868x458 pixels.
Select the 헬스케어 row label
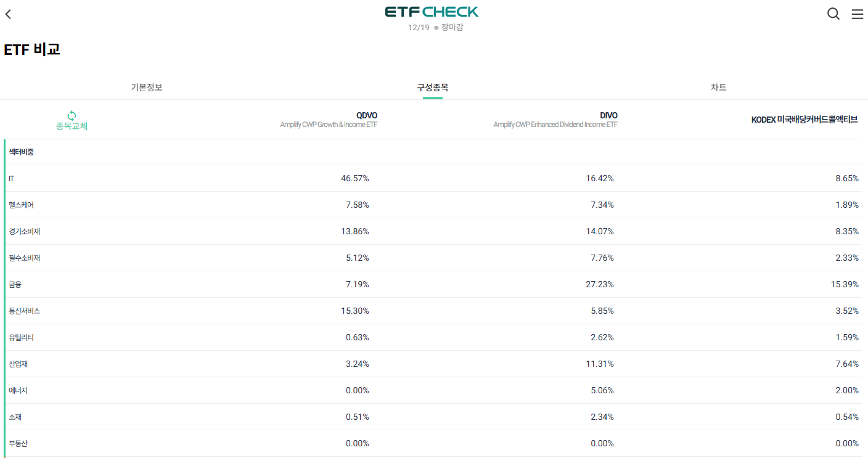tap(21, 205)
